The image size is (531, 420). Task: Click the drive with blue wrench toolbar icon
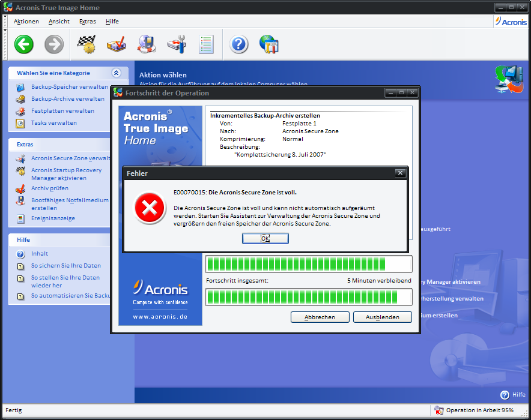(x=177, y=44)
